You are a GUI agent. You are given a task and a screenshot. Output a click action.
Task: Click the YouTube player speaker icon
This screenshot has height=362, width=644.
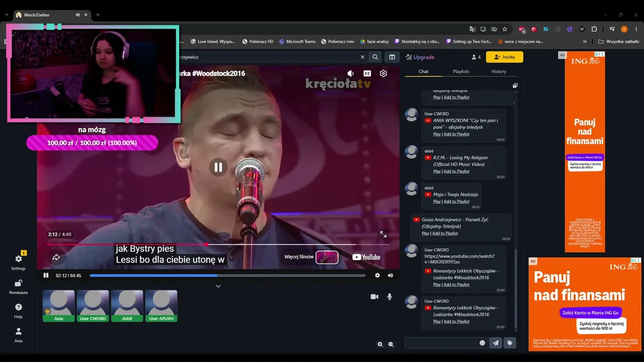(351, 73)
